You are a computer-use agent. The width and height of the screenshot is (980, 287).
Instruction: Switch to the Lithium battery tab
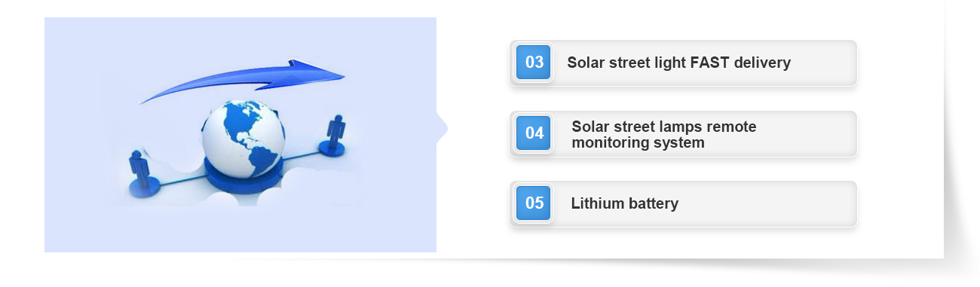click(x=684, y=203)
